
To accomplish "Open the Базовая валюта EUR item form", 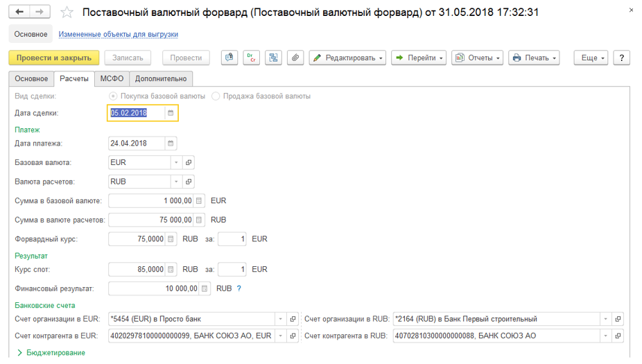I will (189, 162).
